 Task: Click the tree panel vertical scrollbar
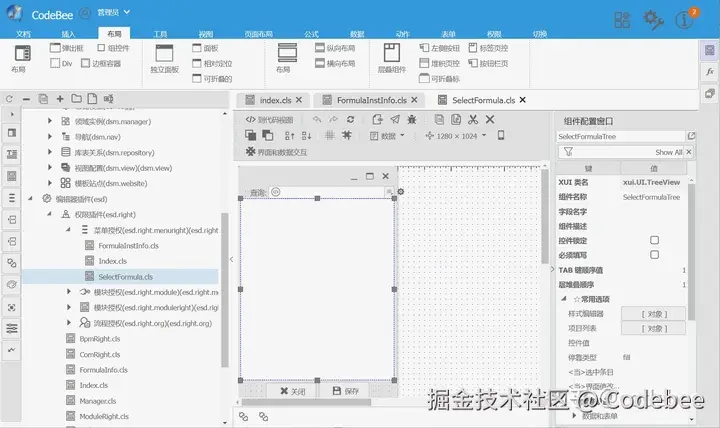(x=225, y=289)
